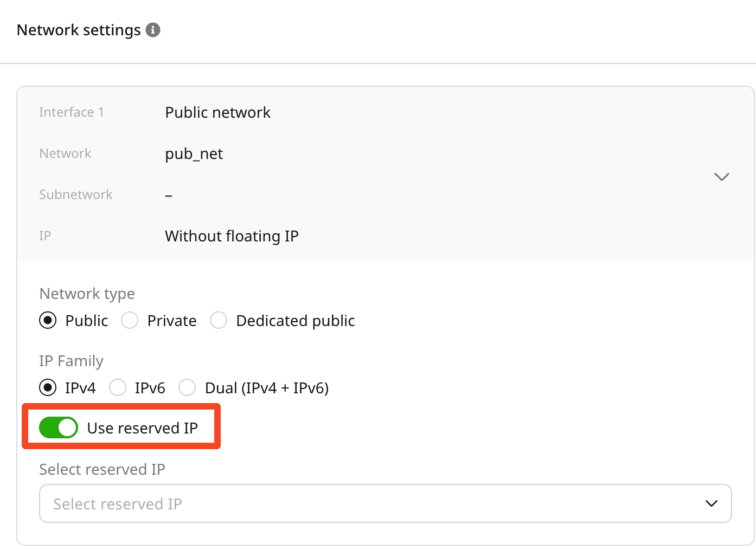The width and height of the screenshot is (756, 549).
Task: Click the pub_net network name
Action: [194, 154]
